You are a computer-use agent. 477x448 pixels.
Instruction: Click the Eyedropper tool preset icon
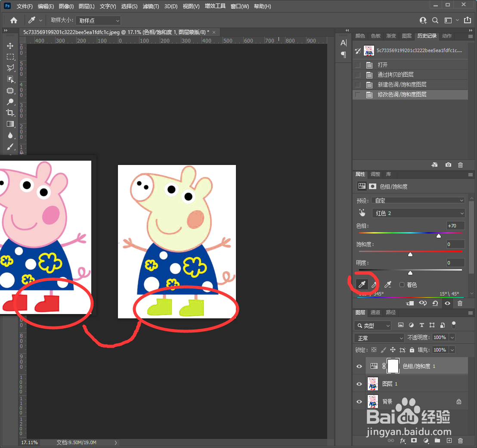click(31, 20)
